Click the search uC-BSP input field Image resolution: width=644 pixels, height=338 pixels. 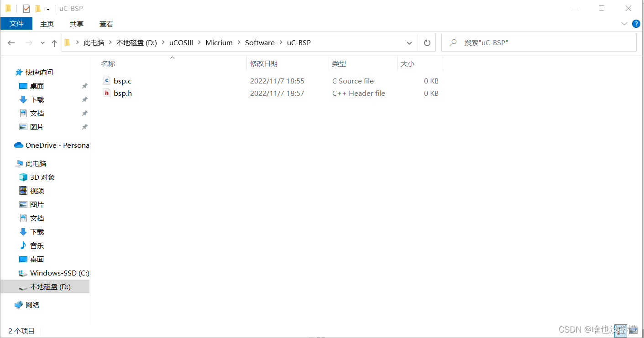pyautogui.click(x=539, y=42)
